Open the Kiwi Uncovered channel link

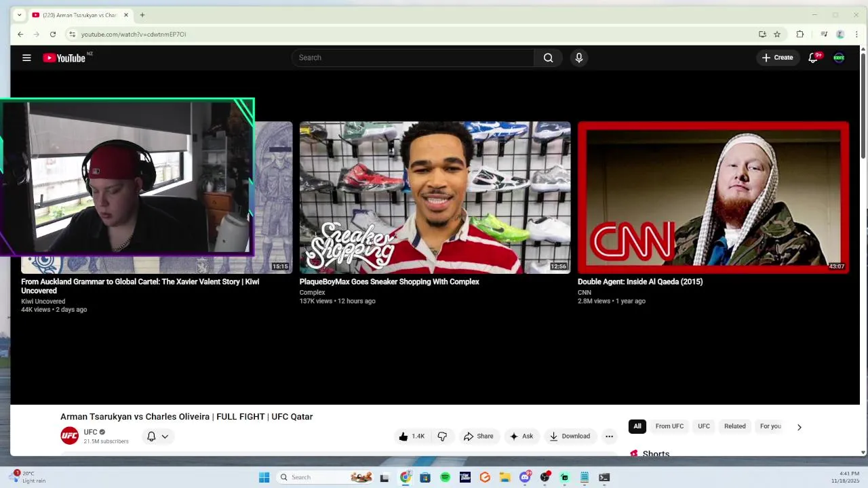pos(43,302)
